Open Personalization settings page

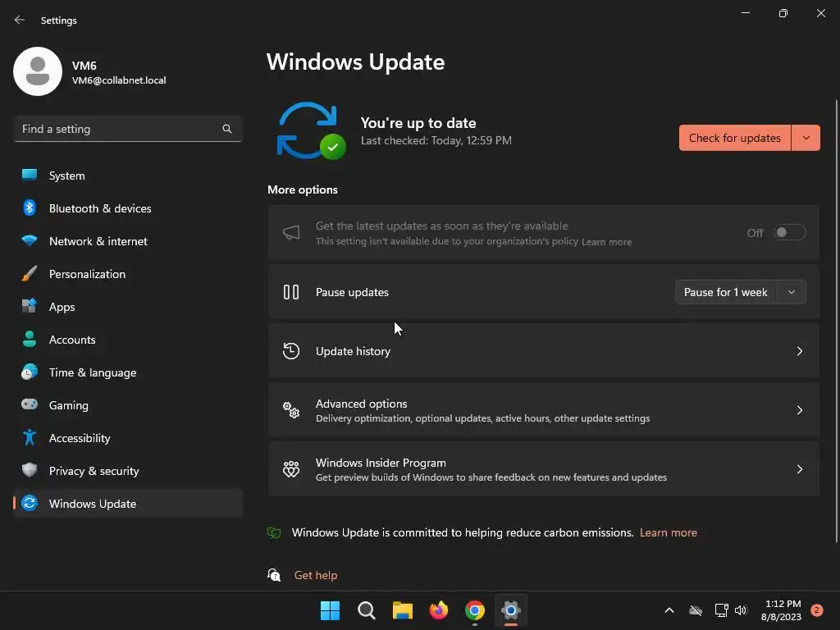point(127,273)
